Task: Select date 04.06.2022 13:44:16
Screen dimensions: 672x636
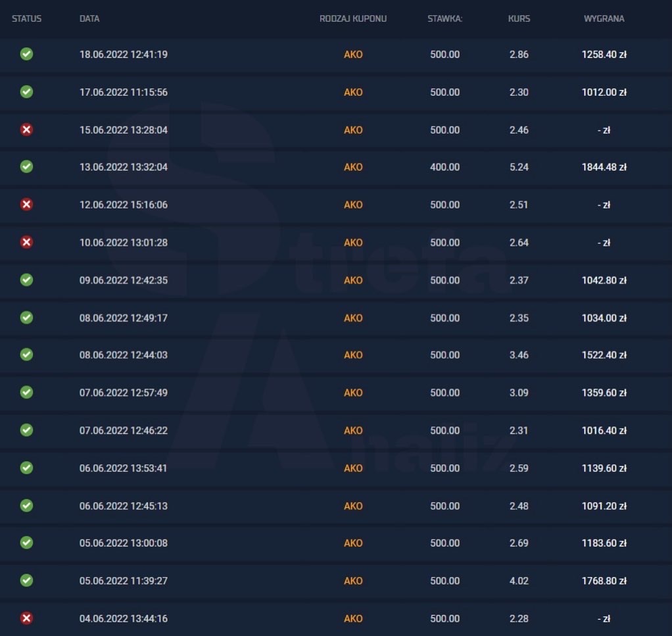Action: [x=124, y=619]
